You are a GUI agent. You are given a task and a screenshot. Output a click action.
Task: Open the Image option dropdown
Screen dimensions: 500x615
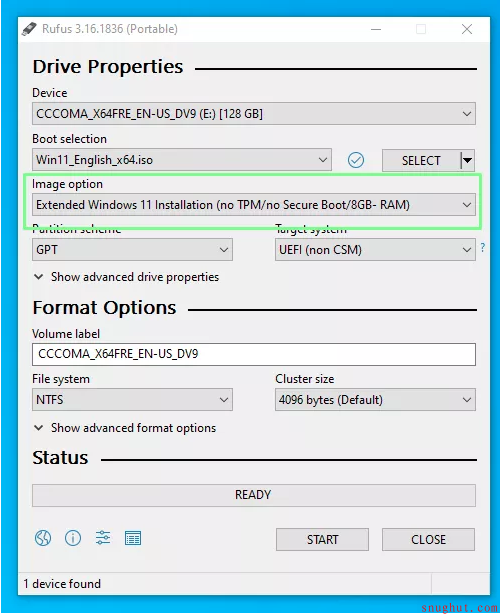coord(254,204)
